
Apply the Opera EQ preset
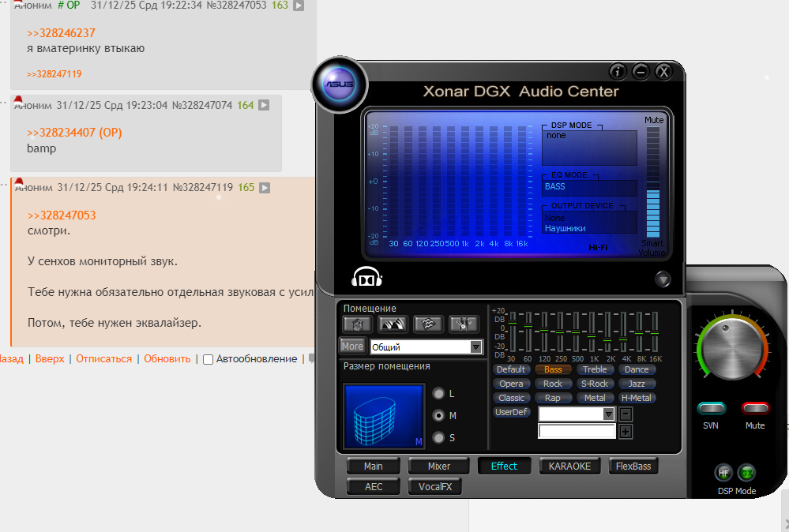click(511, 384)
